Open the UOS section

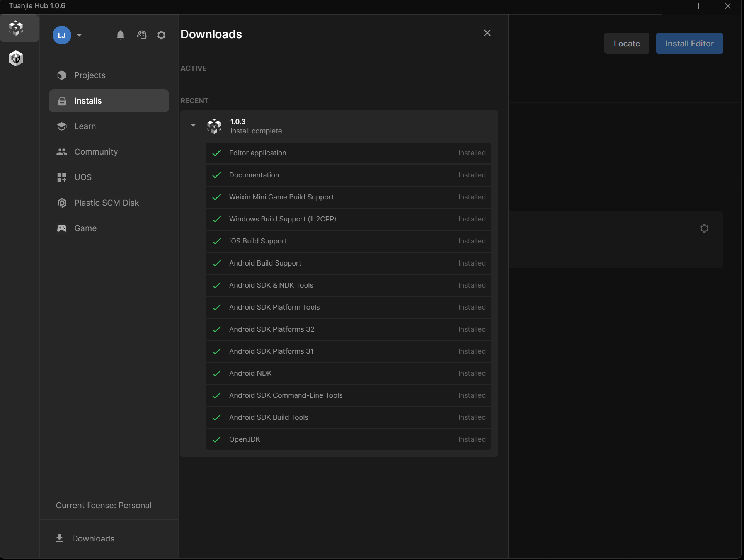tap(83, 177)
